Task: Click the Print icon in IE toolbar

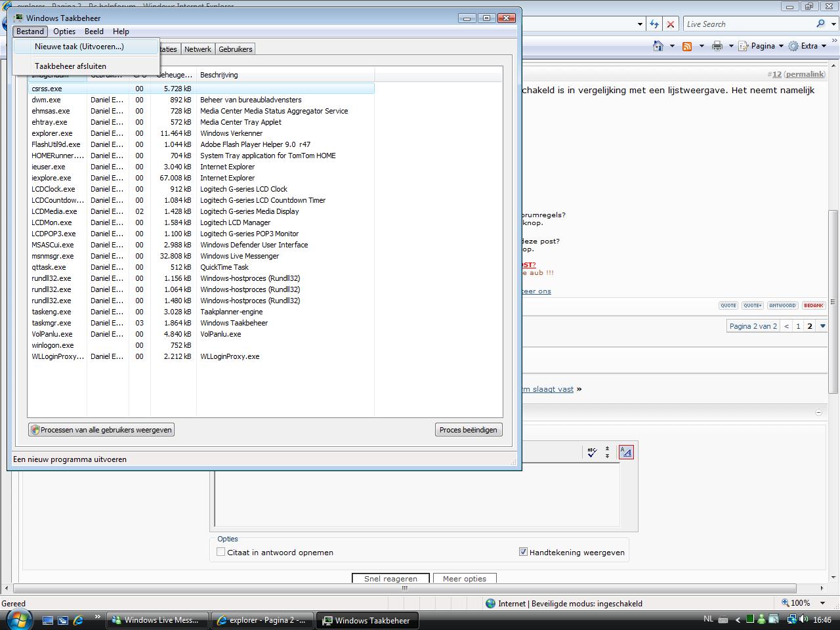Action: [x=717, y=46]
